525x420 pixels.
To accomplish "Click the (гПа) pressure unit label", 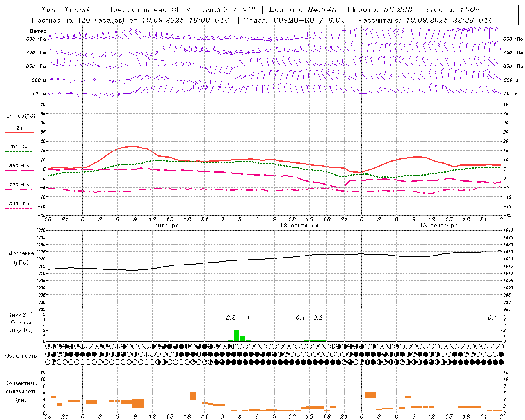I will [x=21, y=263].
